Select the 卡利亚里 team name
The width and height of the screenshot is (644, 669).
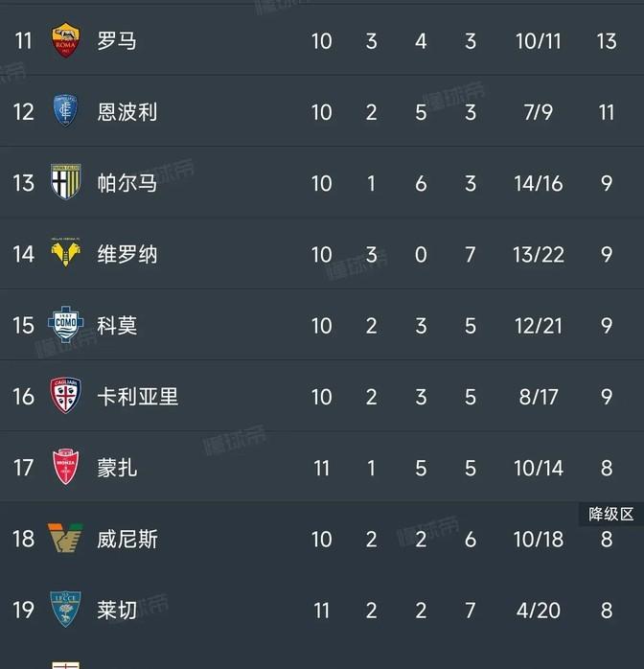click(x=137, y=397)
